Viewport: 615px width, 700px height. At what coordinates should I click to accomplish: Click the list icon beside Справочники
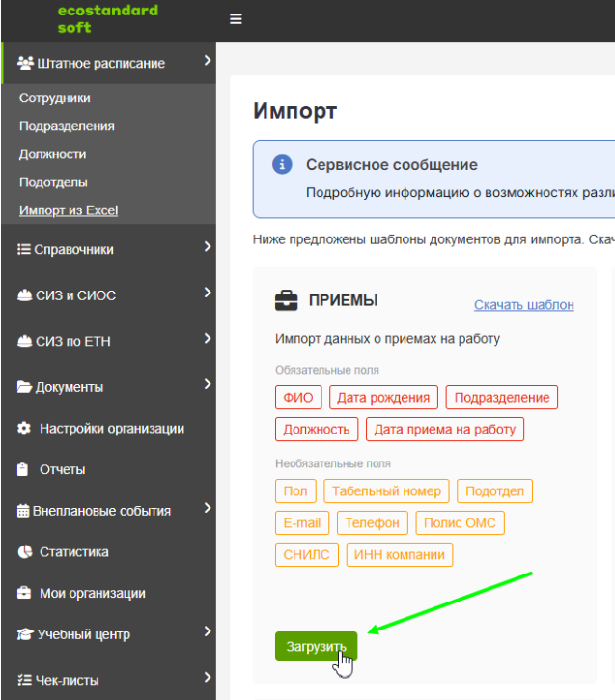[23, 249]
